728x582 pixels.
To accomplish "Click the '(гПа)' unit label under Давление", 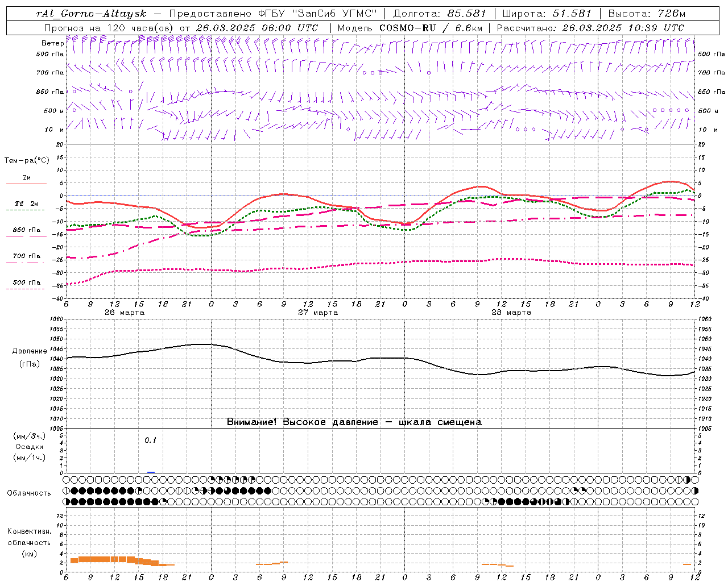I will pos(30,364).
